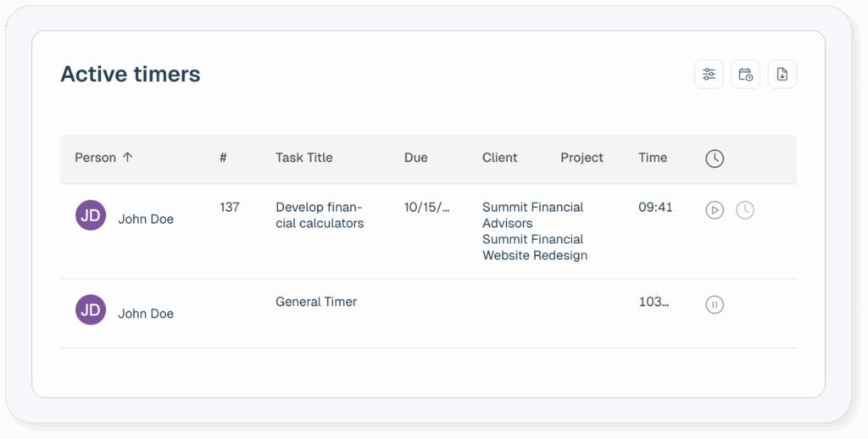Click the sort arrow beside Person
Screen dimensions: 868x439
coord(127,158)
